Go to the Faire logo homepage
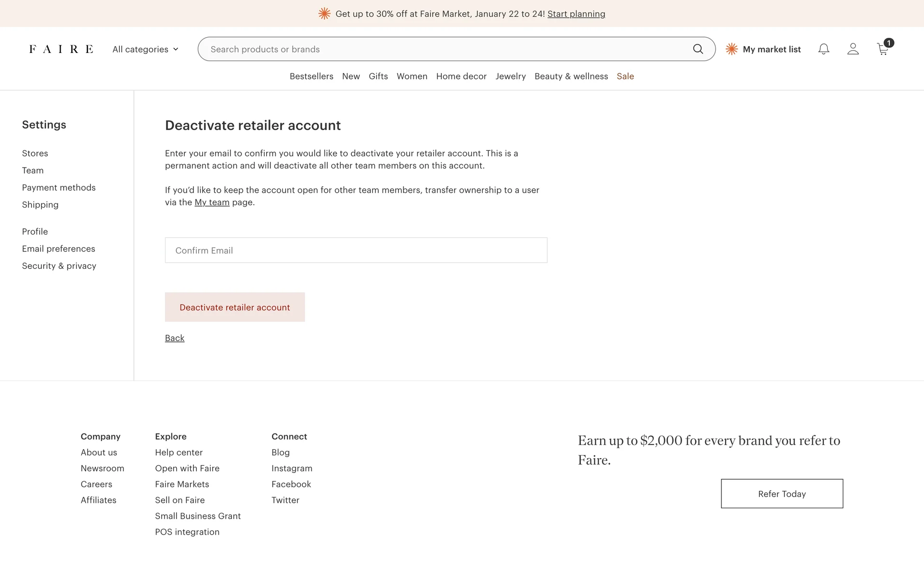This screenshot has width=924, height=578. 61,49
